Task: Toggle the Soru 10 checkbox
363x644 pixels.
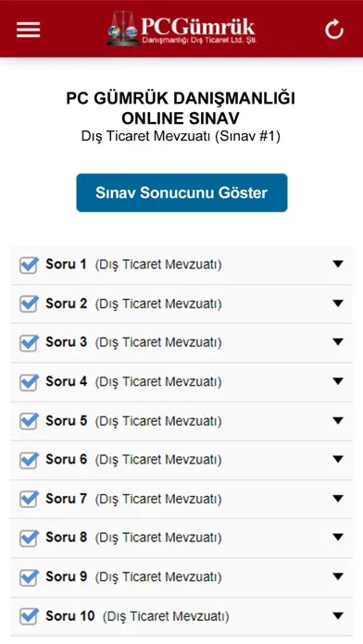Action: tap(29, 616)
